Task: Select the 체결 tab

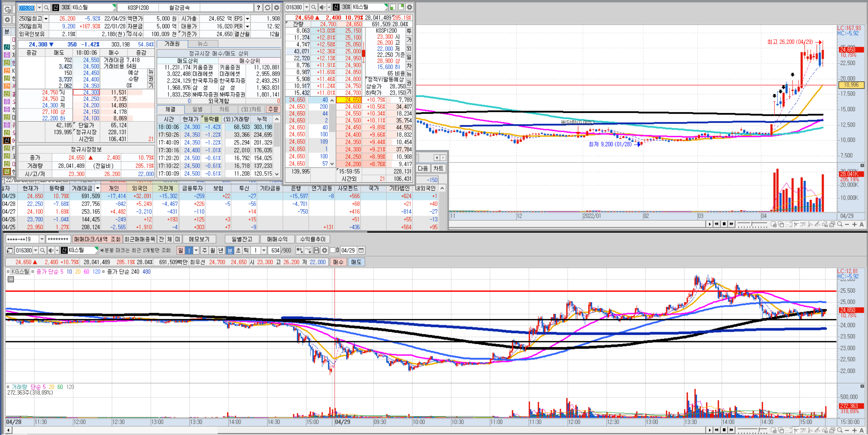Action: [x=171, y=110]
